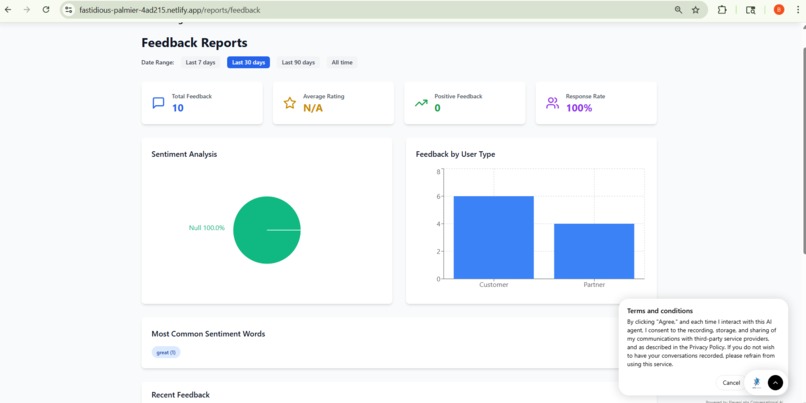
Task: Go back with the browser back arrow
Action: pyautogui.click(x=8, y=10)
